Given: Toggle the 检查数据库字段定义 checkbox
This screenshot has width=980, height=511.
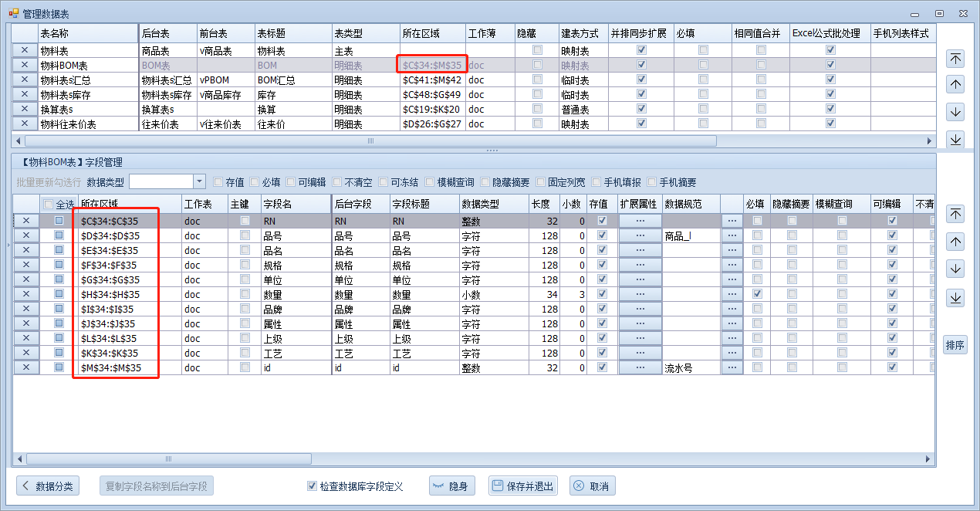Looking at the screenshot, I should point(312,486).
